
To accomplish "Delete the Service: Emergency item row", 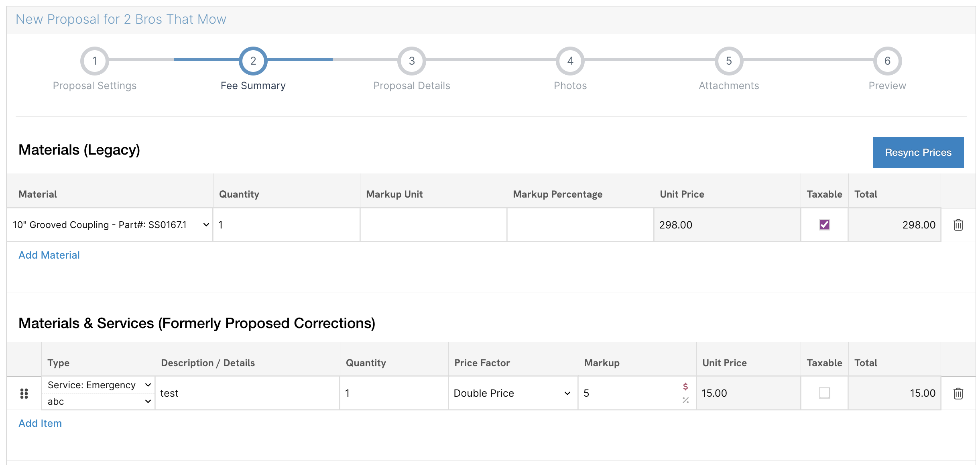I will (x=958, y=393).
